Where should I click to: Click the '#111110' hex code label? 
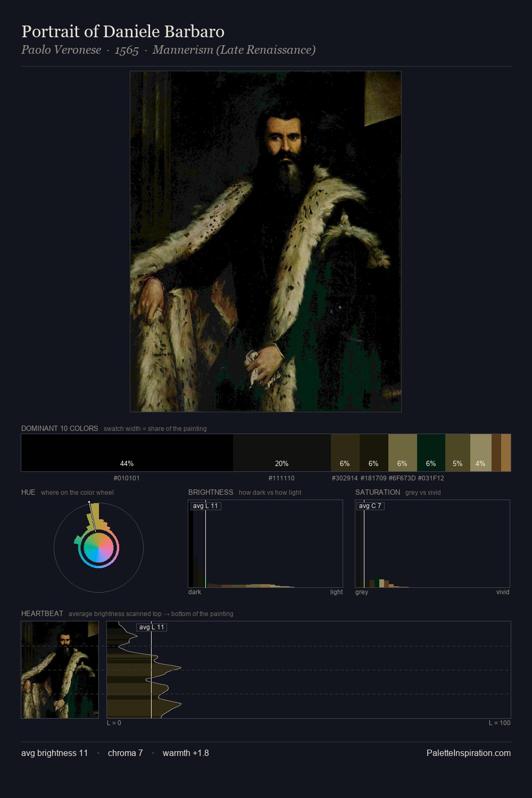(281, 478)
